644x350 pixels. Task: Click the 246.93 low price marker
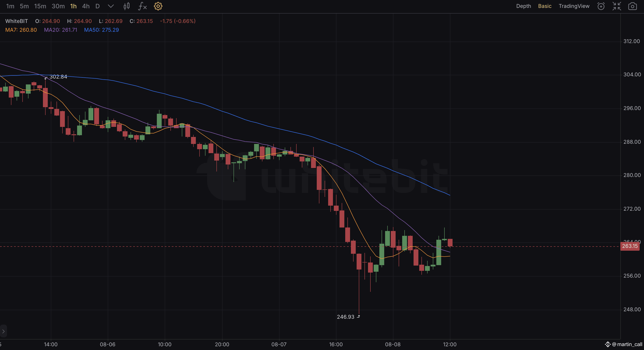[x=345, y=317]
